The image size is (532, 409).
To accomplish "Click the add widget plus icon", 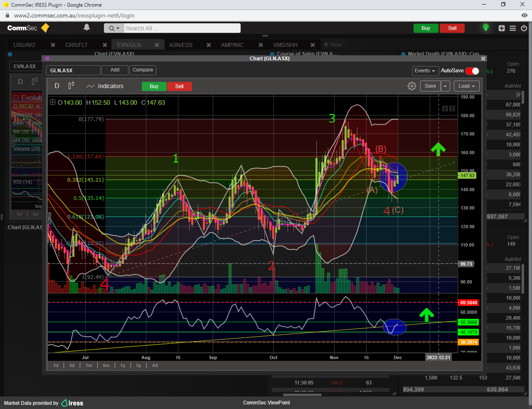I will (x=502, y=28).
